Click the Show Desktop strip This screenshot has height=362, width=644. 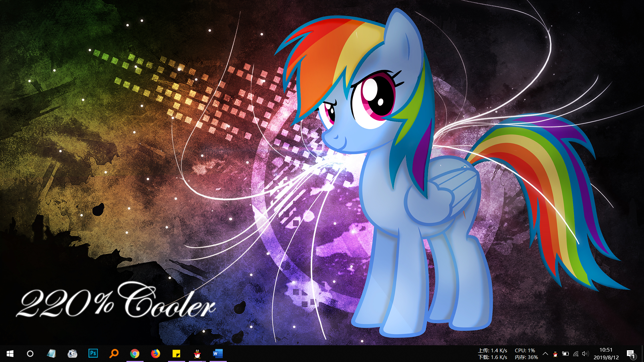click(x=643, y=354)
